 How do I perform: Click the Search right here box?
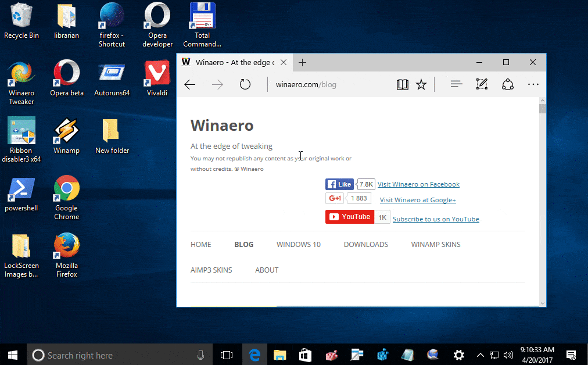coord(119,355)
